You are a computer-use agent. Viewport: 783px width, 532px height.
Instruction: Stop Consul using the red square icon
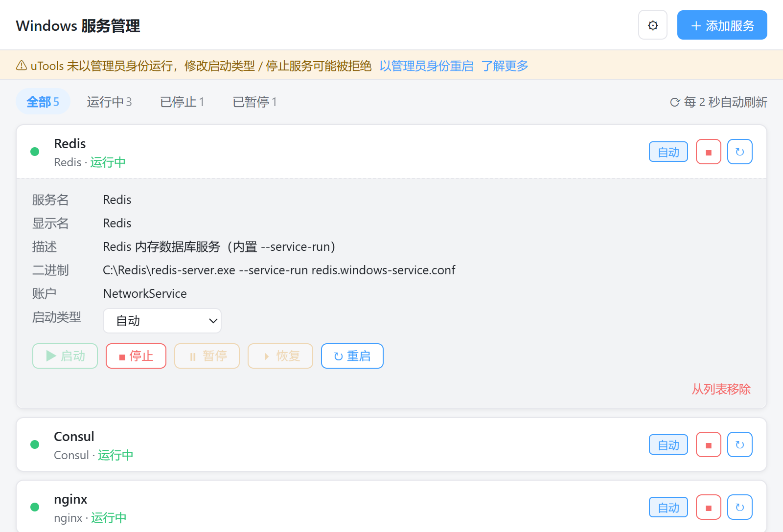(708, 444)
